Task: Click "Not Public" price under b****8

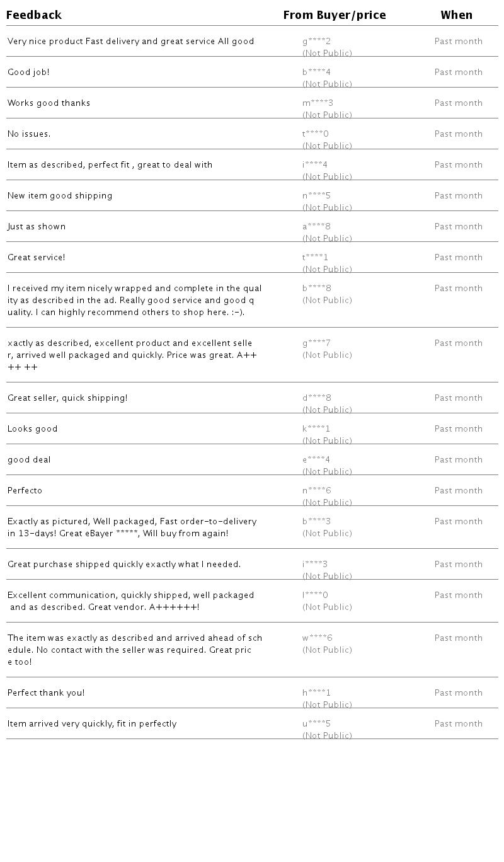Action: pos(327,301)
